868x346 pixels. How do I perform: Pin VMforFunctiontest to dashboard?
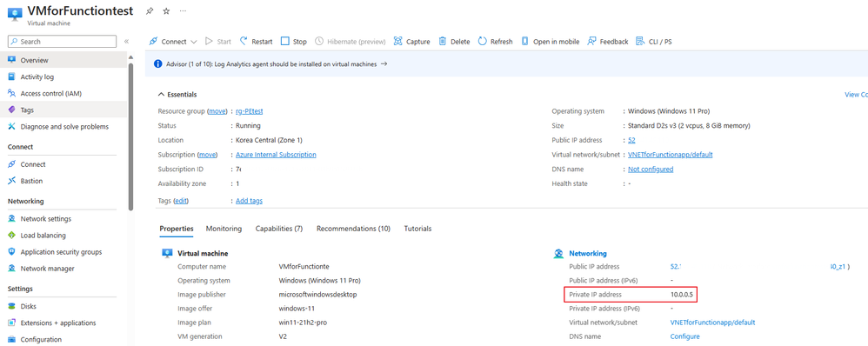click(150, 11)
